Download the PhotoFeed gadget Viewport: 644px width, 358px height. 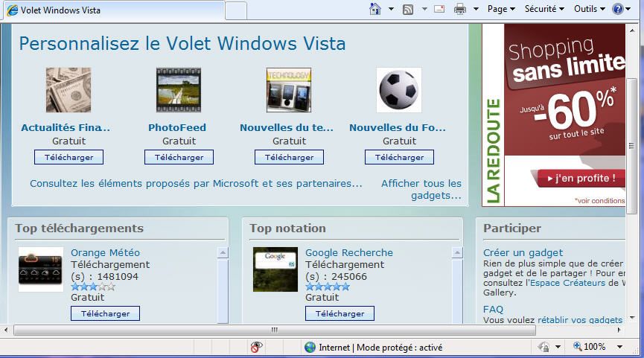[x=179, y=157]
